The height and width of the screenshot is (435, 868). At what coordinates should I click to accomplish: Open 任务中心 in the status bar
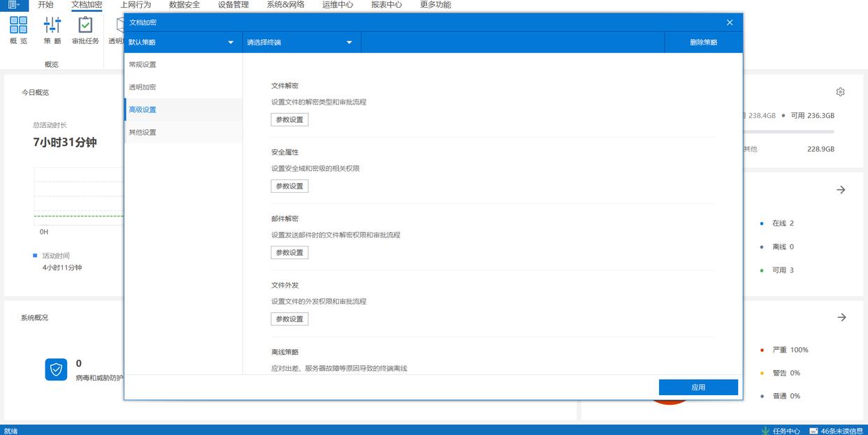pyautogui.click(x=781, y=430)
